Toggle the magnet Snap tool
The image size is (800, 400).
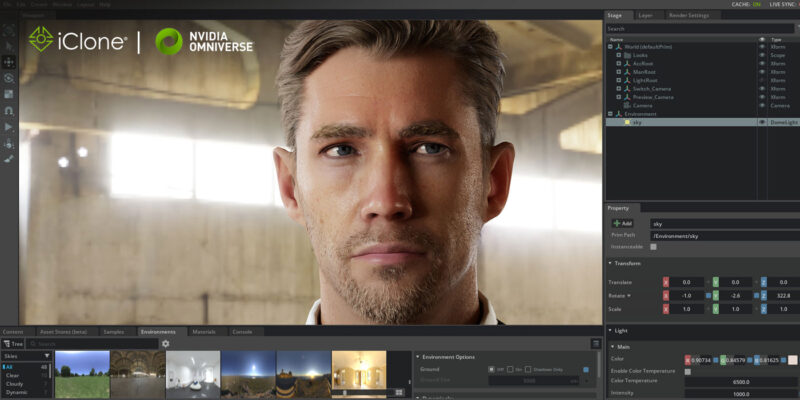pyautogui.click(x=9, y=110)
